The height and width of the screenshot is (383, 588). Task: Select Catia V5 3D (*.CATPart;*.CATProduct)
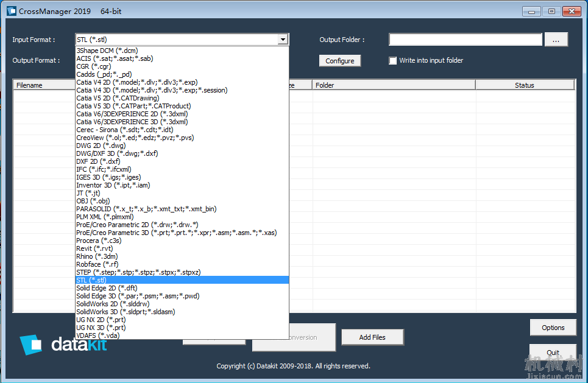pyautogui.click(x=182, y=106)
